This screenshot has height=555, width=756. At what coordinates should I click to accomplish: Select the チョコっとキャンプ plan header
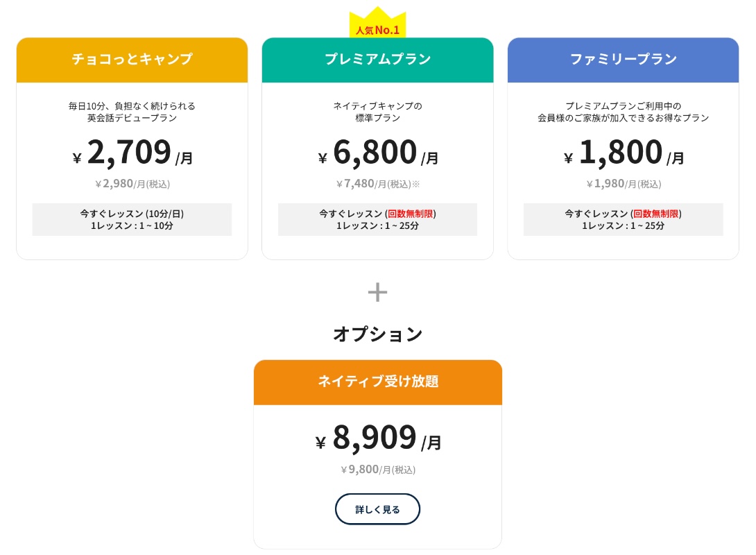(x=132, y=60)
